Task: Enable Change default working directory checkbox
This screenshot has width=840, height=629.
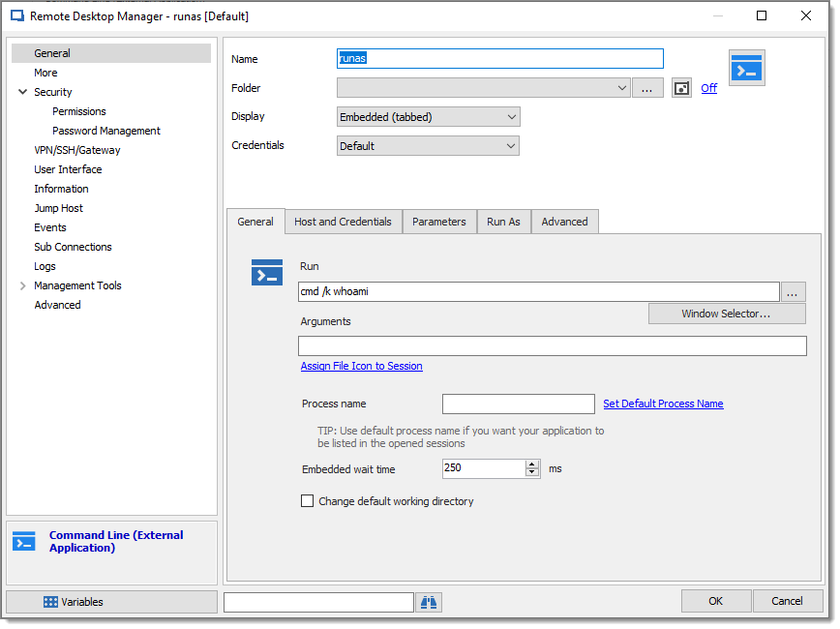Action: click(307, 501)
